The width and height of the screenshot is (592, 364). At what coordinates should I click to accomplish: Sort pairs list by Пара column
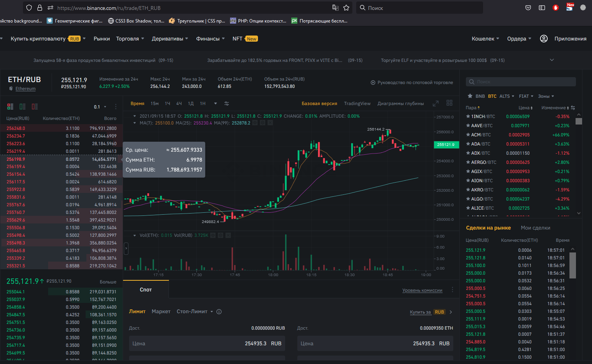[473, 108]
